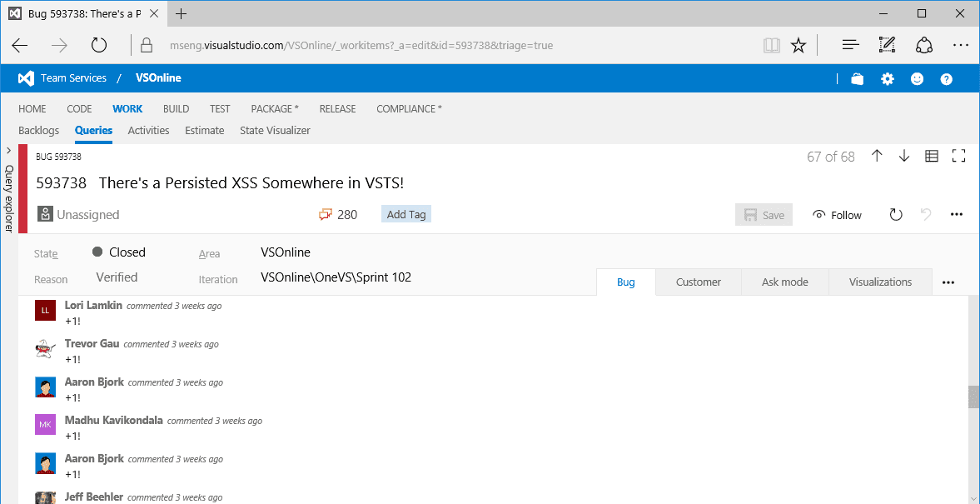Click the Unassigned person icon
The width and height of the screenshot is (980, 504).
click(44, 214)
